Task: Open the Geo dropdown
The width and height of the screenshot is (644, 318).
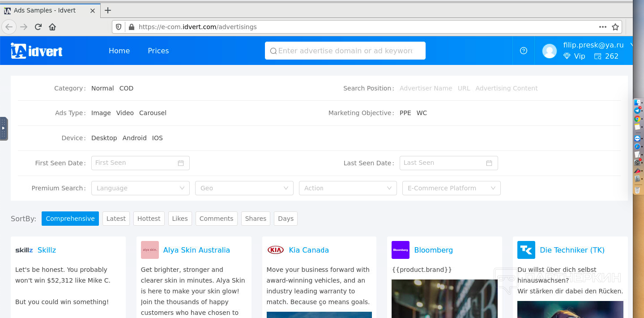Action: [244, 188]
